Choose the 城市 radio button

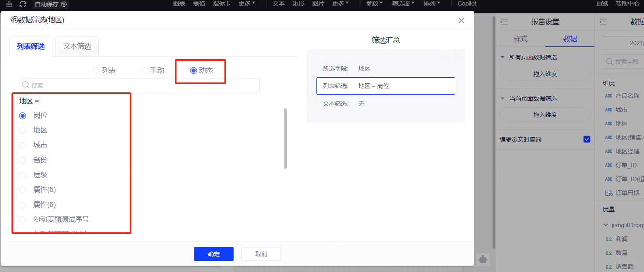23,146
